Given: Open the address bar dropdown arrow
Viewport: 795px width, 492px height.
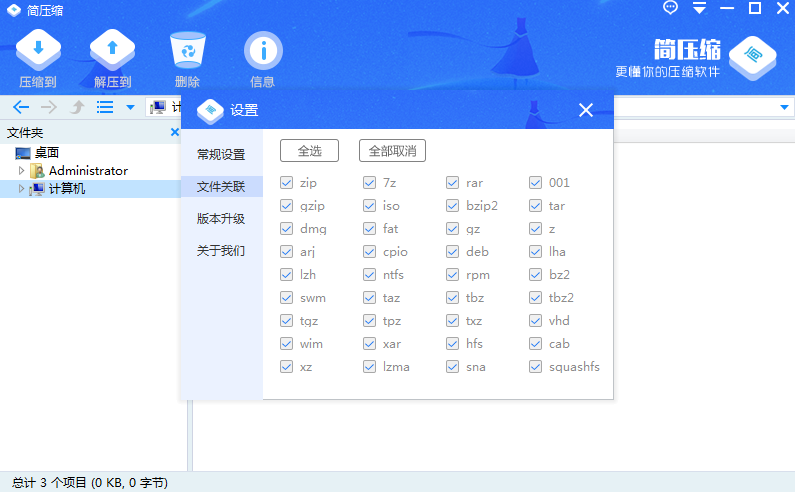Looking at the screenshot, I should coord(784,108).
